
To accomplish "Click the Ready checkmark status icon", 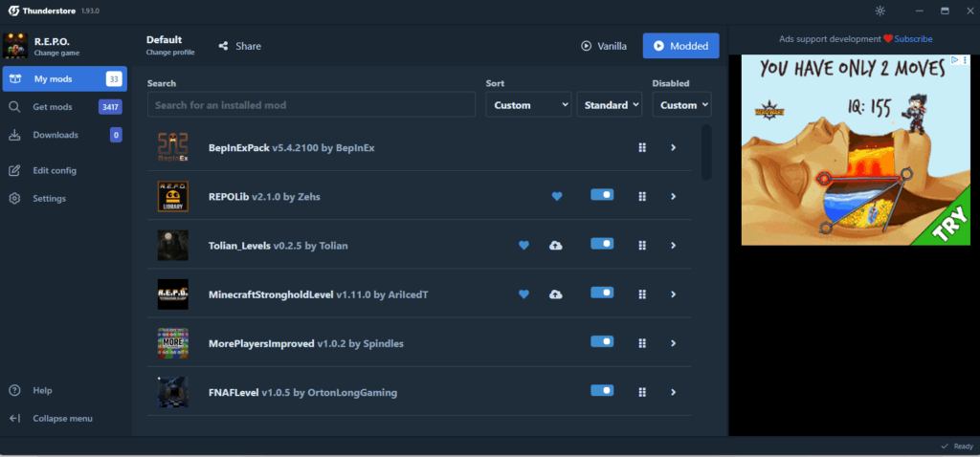I will (x=945, y=446).
